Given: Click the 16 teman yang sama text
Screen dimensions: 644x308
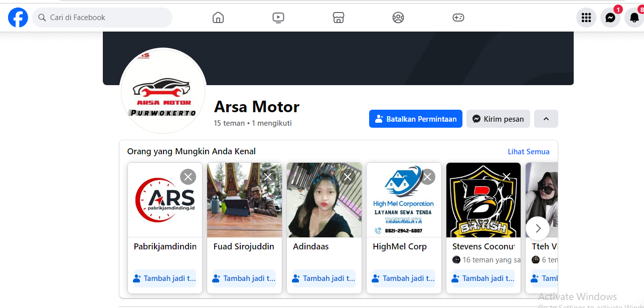Looking at the screenshot, I should pos(492,260).
